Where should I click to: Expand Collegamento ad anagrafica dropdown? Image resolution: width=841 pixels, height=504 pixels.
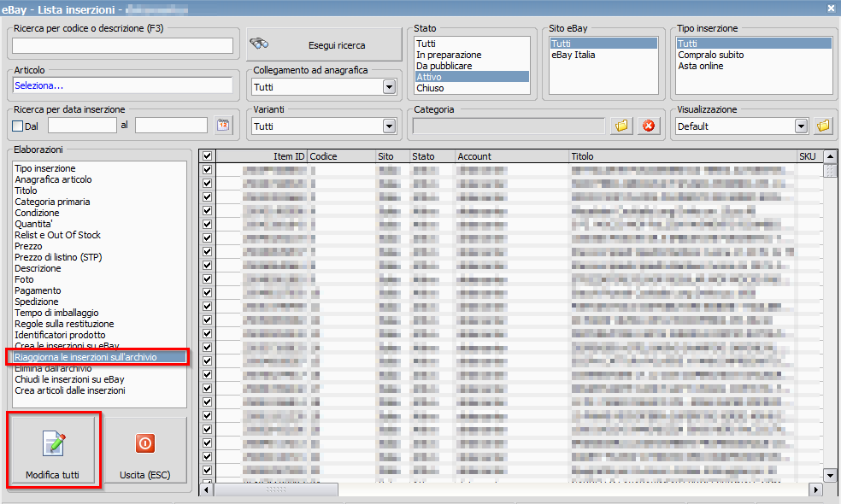(x=390, y=87)
